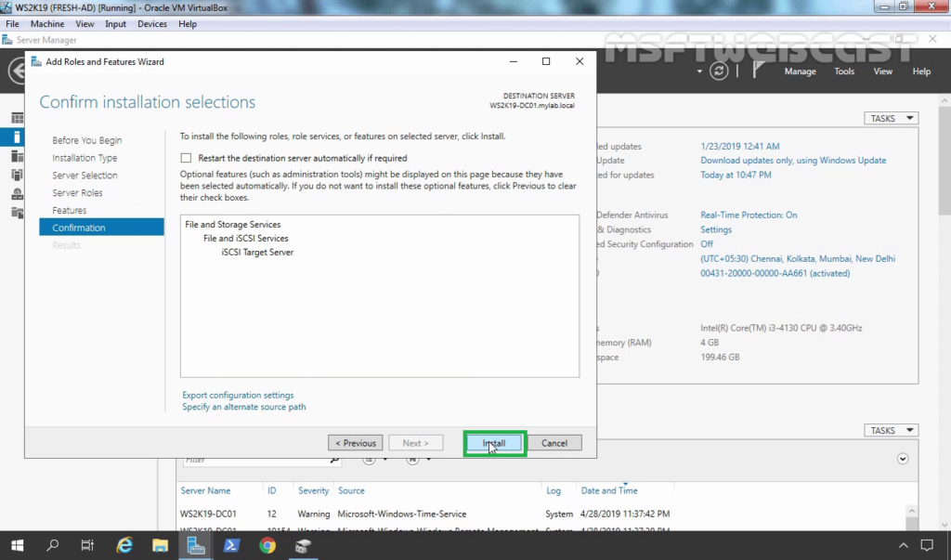Refresh Server Manager with circular arrows icon
The width and height of the screenshot is (951, 560).
(719, 71)
